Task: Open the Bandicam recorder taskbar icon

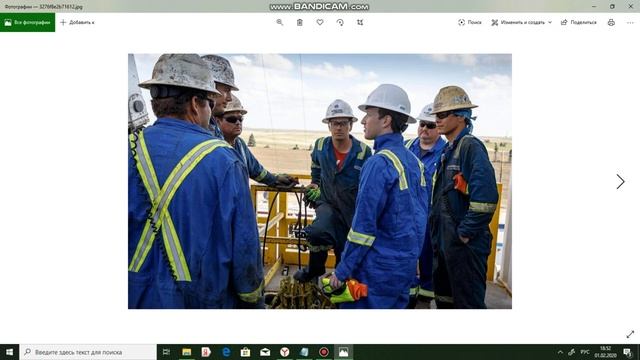Action: coord(324,352)
